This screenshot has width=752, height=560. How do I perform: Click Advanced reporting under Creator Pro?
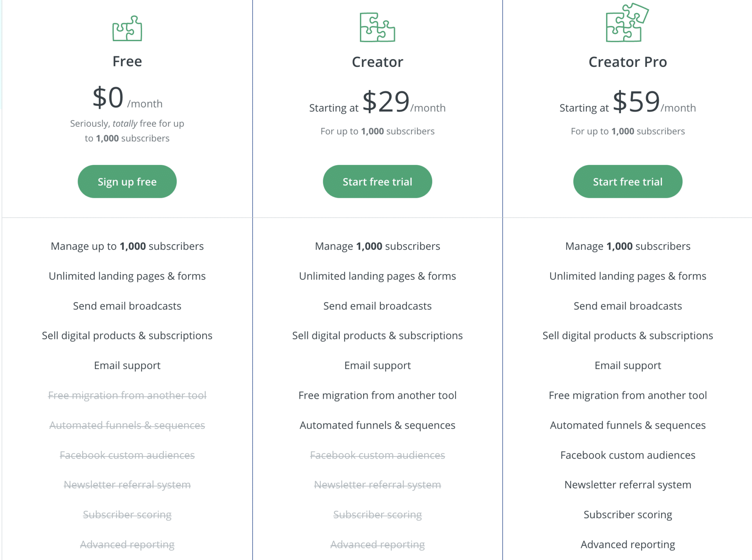coord(628,545)
